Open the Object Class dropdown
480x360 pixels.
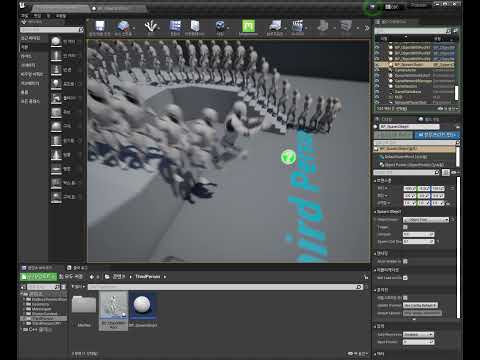[426, 220]
